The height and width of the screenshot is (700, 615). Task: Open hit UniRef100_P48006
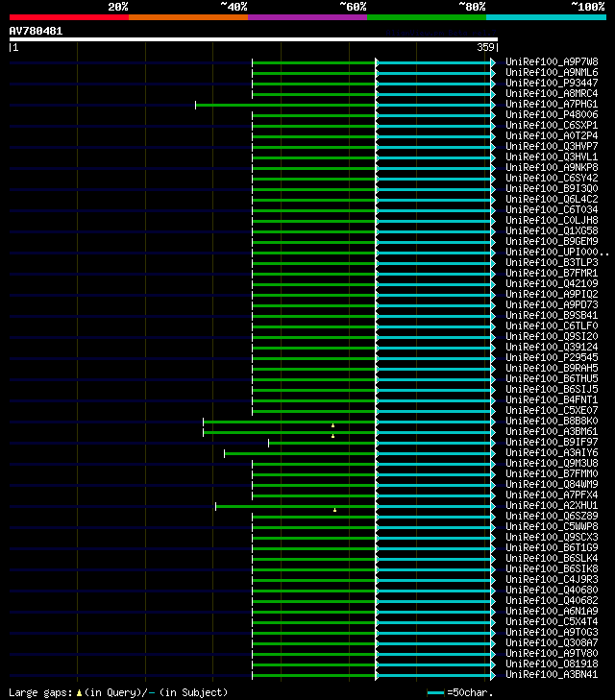click(x=552, y=114)
